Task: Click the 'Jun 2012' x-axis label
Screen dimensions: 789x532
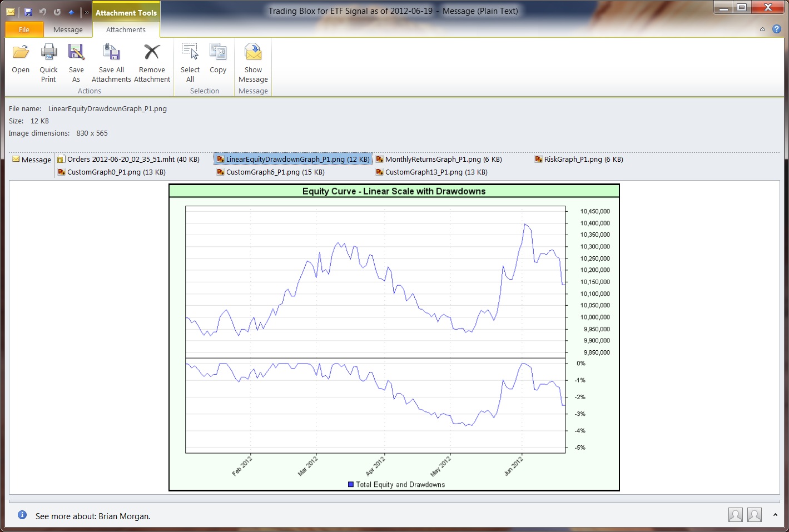Action: tap(514, 466)
